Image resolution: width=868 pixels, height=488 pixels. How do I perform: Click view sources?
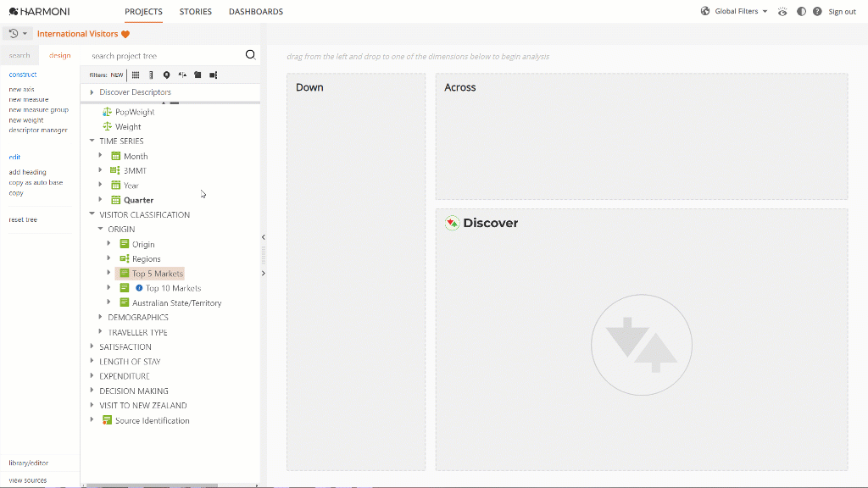click(x=28, y=480)
